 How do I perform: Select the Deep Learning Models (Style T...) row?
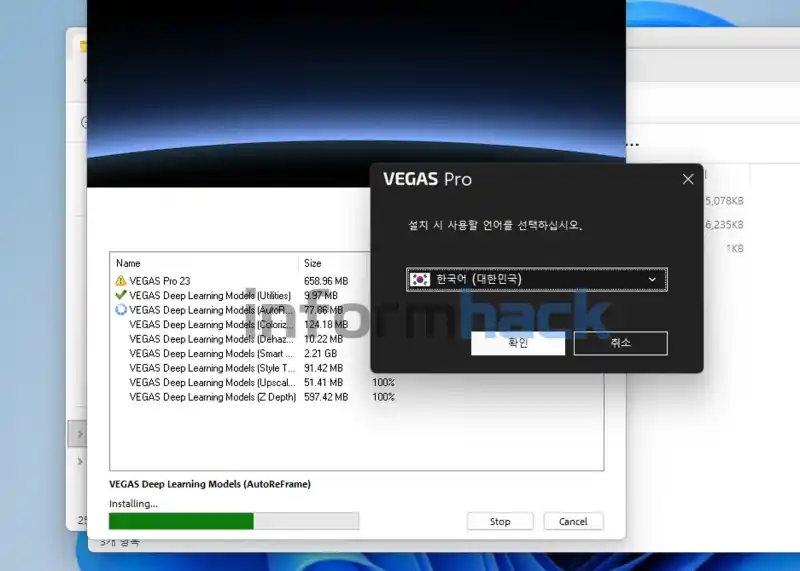[x=212, y=368]
